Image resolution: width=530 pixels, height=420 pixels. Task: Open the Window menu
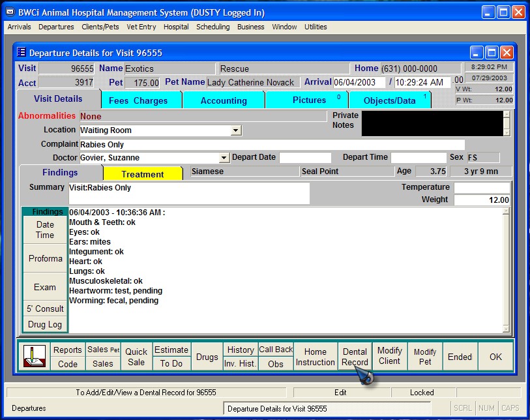click(284, 27)
